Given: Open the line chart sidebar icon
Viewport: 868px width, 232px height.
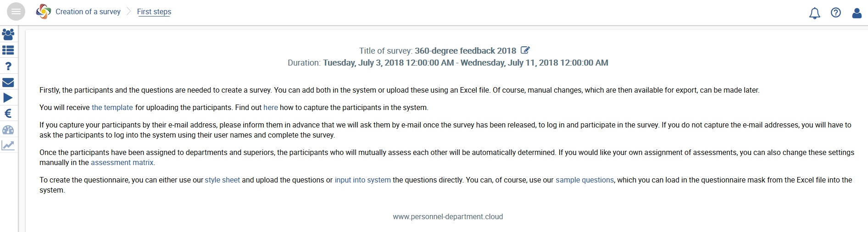Looking at the screenshot, I should [x=8, y=146].
